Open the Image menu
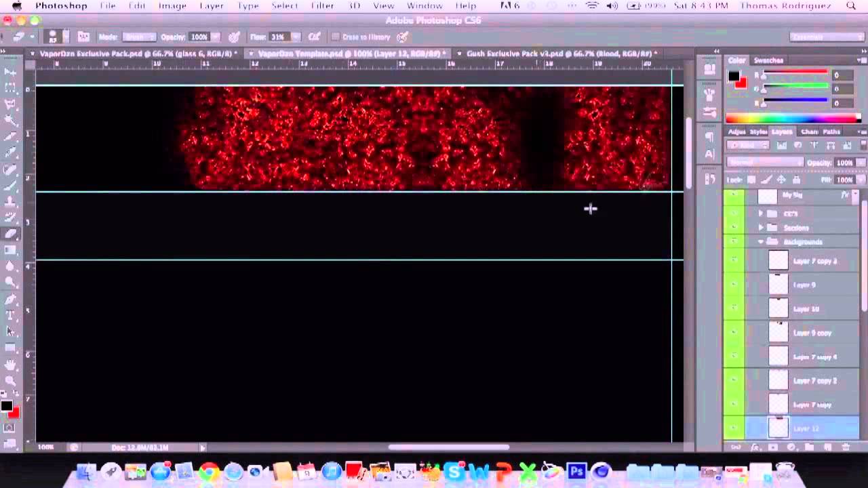 coord(172,5)
